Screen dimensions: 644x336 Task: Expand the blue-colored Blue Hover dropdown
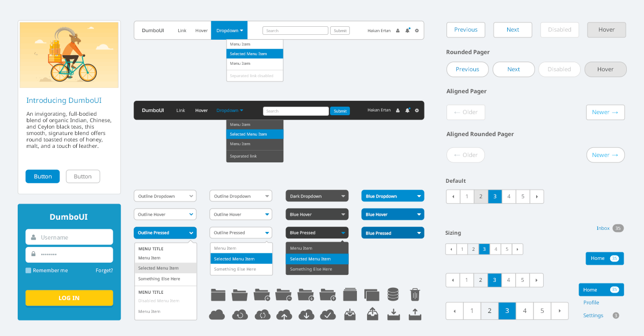(393, 214)
